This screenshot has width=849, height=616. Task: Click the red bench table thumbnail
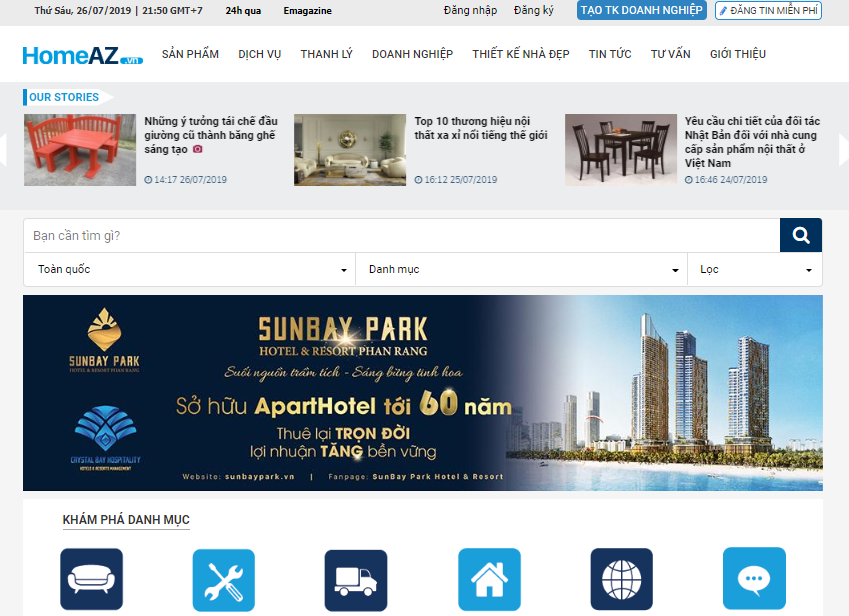[x=80, y=150]
